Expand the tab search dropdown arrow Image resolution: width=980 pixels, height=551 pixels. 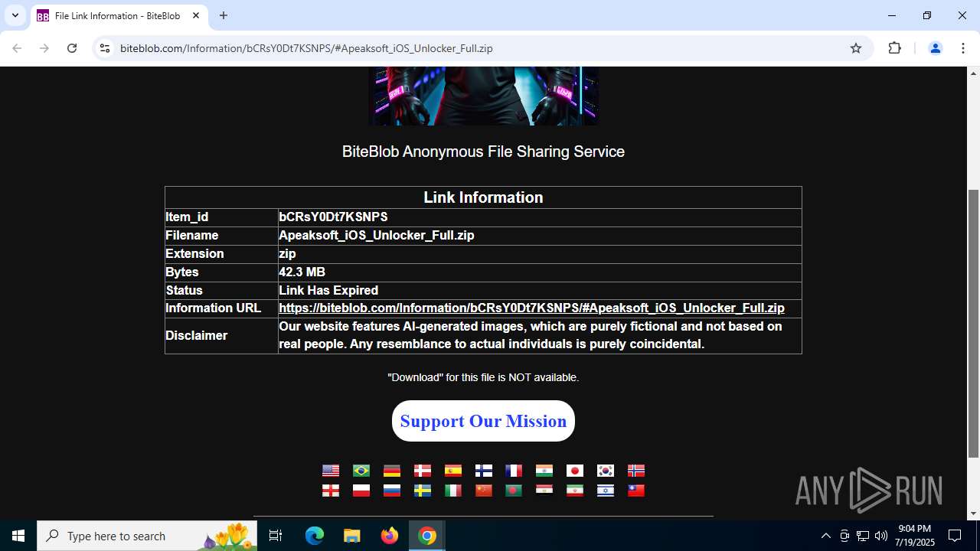click(15, 15)
